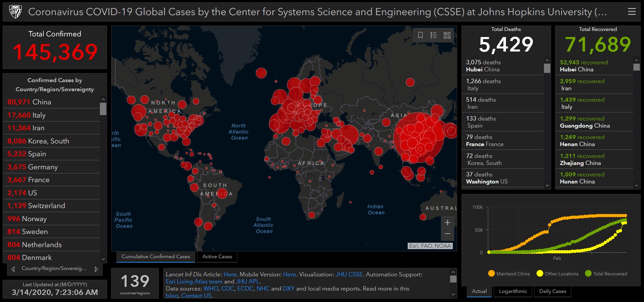Go to previous country list view arrow
The height and width of the screenshot is (302, 644).
13,269
